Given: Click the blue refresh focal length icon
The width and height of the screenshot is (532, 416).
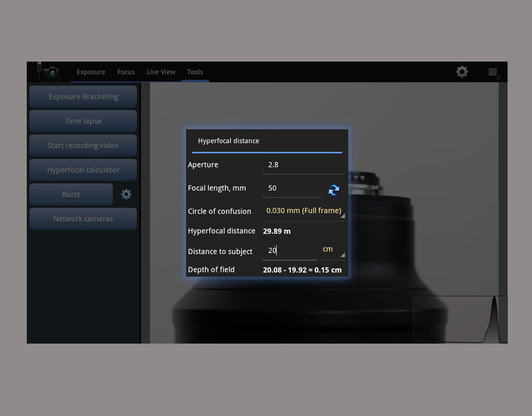Looking at the screenshot, I should [x=334, y=190].
